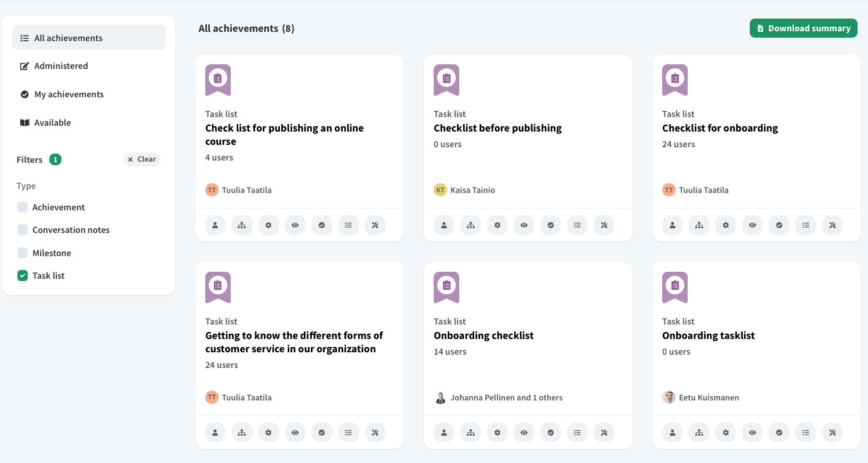This screenshot has height=463, width=868.
Task: Open the person icon for Onboarding tasklist
Action: coord(672,432)
